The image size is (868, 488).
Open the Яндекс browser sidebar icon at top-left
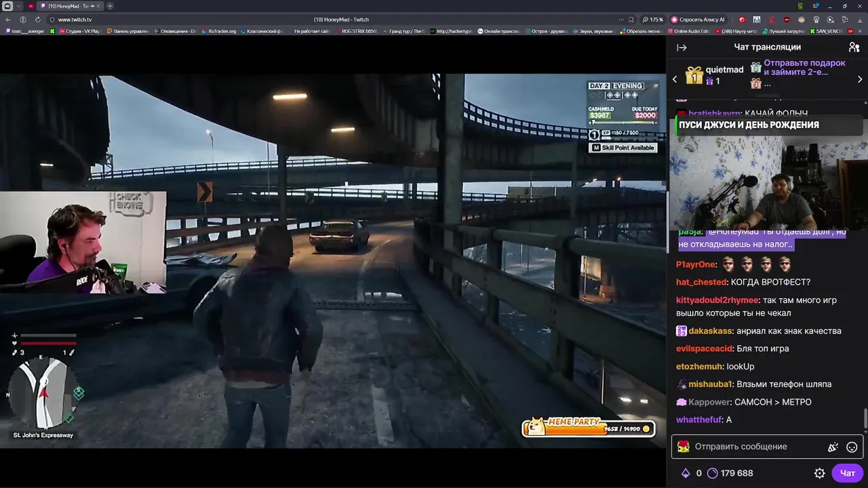[x=7, y=6]
